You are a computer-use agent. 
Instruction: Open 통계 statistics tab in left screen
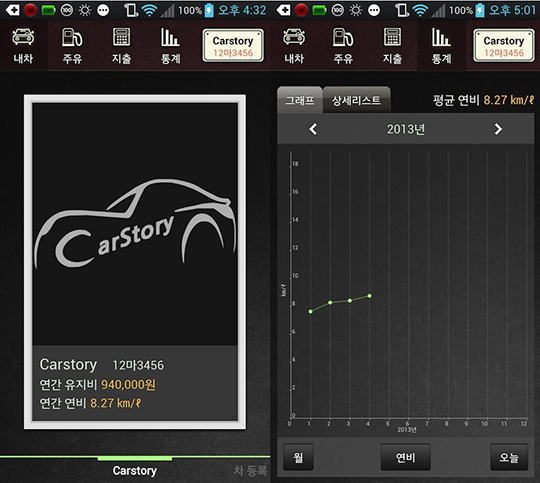point(170,46)
